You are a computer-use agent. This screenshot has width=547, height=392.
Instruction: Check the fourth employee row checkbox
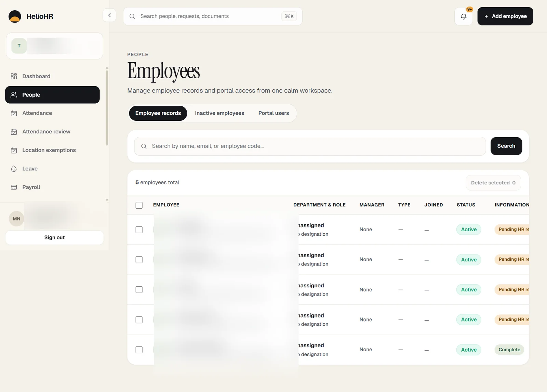(139, 320)
